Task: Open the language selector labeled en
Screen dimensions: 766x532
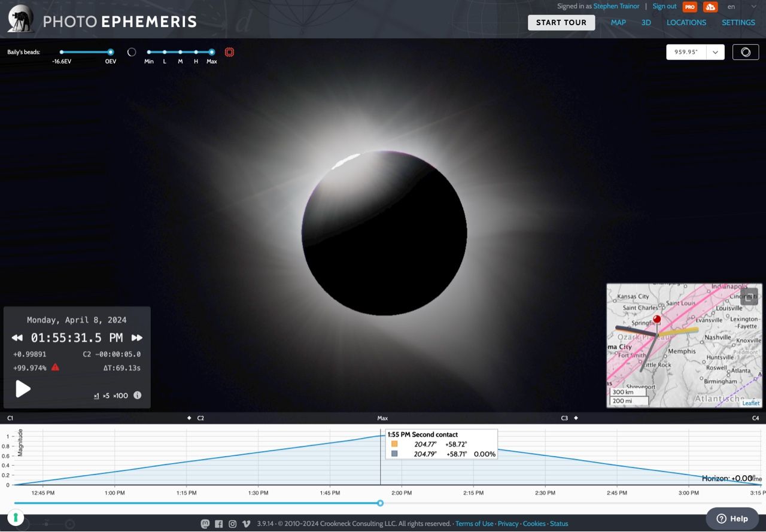Action: click(x=731, y=7)
